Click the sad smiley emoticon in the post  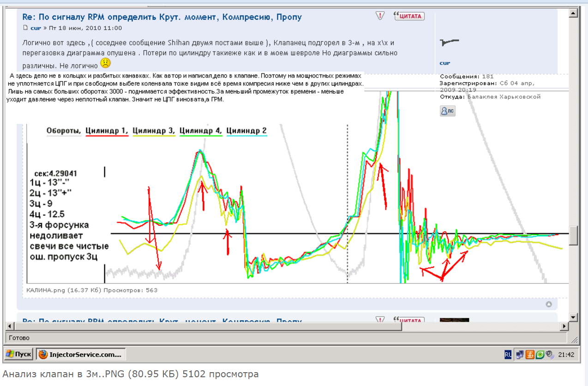(x=106, y=63)
